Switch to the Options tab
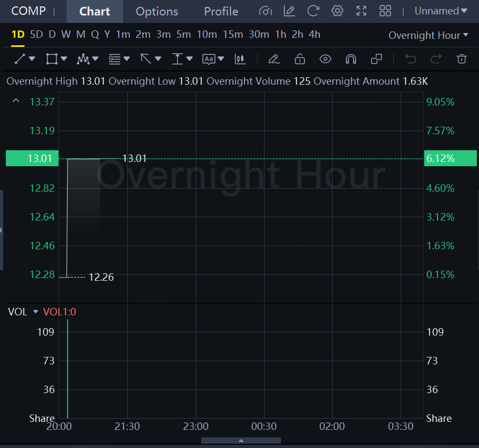Screen dimensions: 479x448 click(157, 11)
